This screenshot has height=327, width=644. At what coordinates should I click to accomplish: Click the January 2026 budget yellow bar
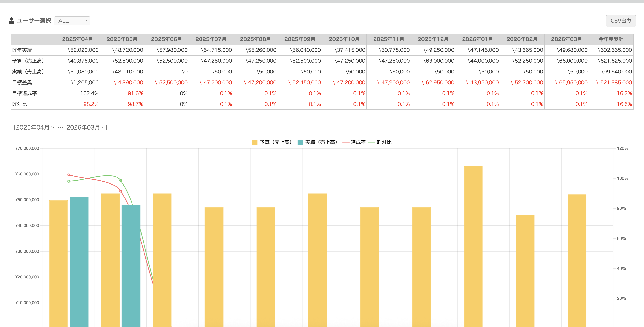pos(525,271)
